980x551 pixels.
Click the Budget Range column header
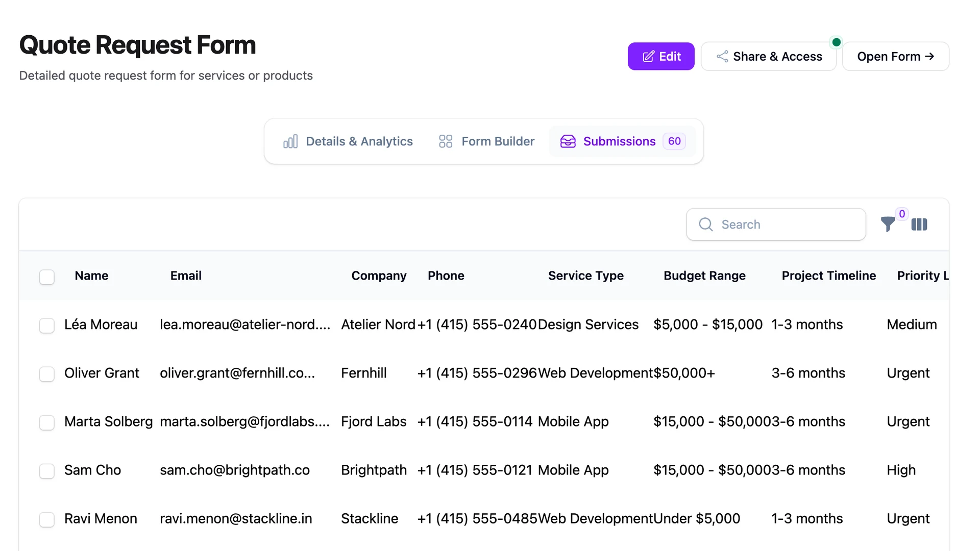[704, 275]
